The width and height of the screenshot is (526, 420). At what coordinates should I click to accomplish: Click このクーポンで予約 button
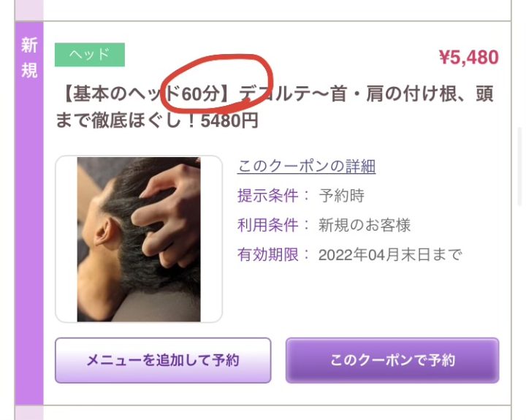pyautogui.click(x=392, y=360)
